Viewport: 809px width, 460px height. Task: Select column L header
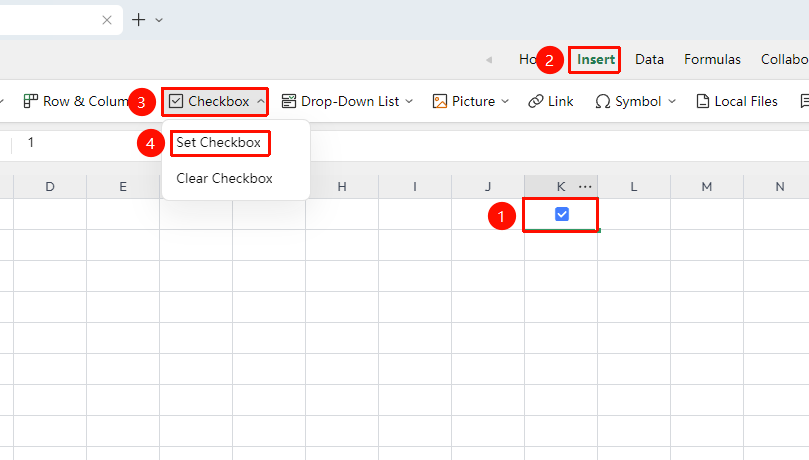(634, 187)
